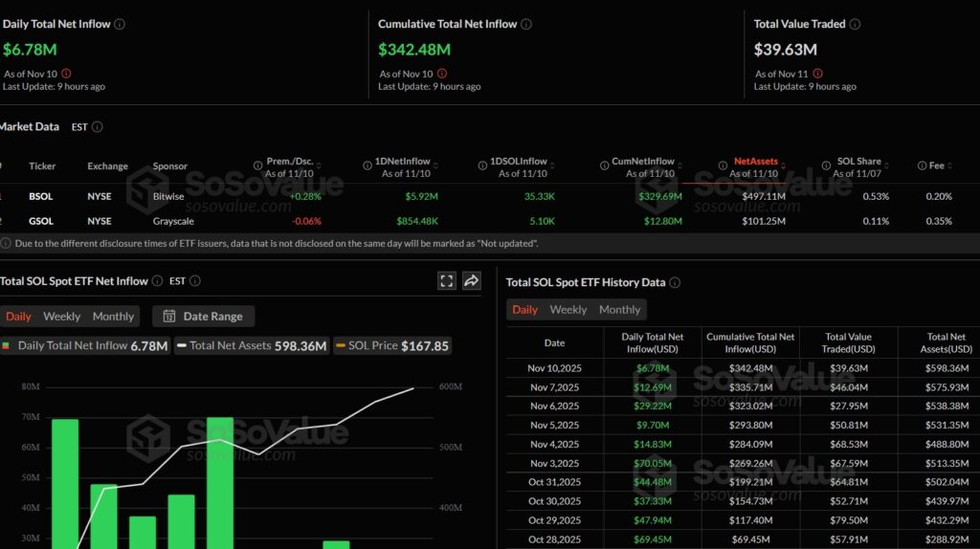Click info icon before CumNetInflow column
The width and height of the screenshot is (980, 549).
(605, 165)
